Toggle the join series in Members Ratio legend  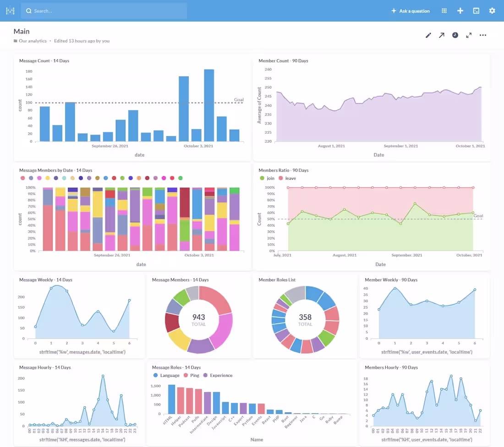pyautogui.click(x=267, y=178)
